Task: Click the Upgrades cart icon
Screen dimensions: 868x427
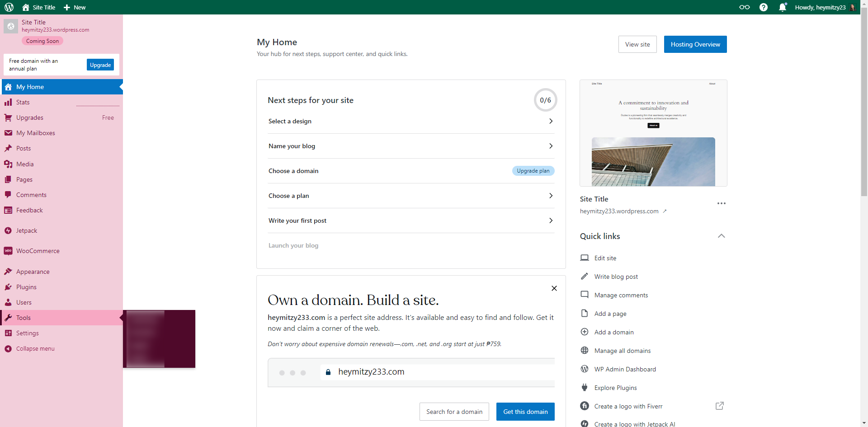Action: tap(8, 118)
